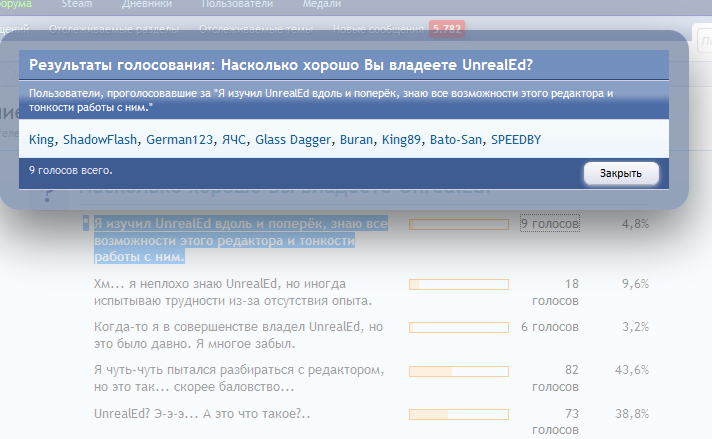Open Buran's profile link

[356, 140]
